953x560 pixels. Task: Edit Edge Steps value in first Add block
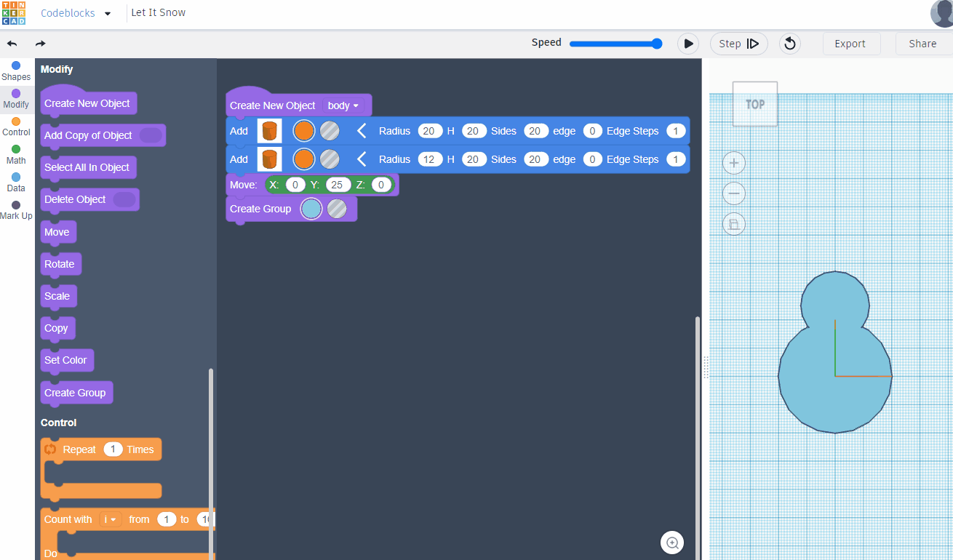(x=676, y=131)
